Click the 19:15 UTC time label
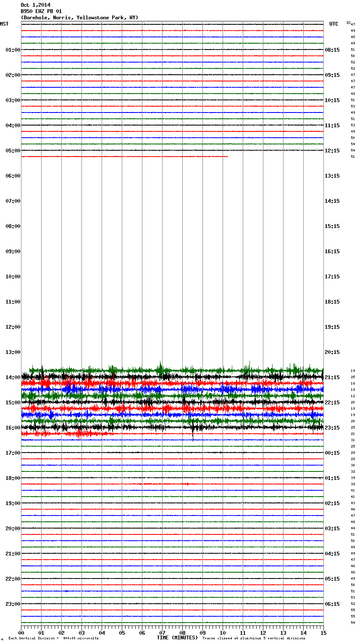The width and height of the screenshot is (357, 644). pos(332,327)
